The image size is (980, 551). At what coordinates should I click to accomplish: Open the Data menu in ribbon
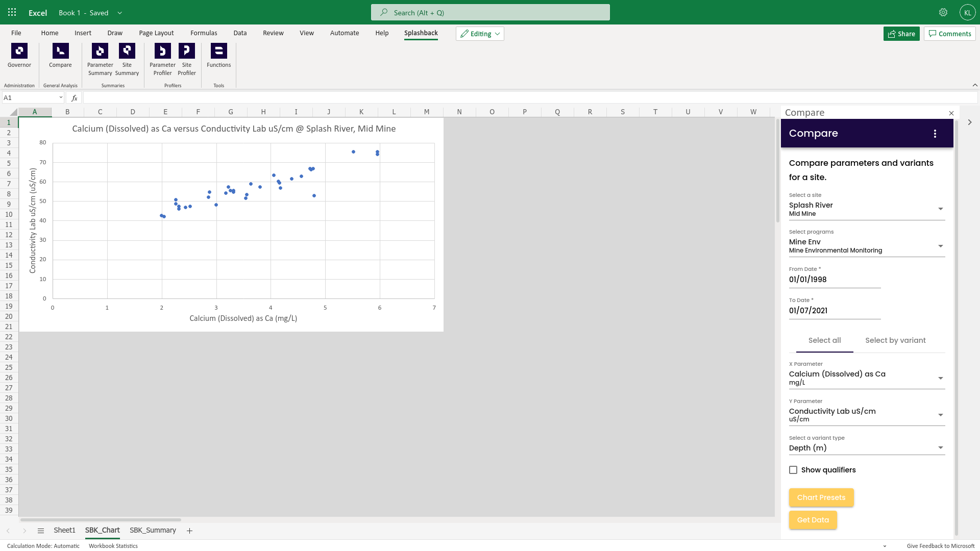pos(239,32)
